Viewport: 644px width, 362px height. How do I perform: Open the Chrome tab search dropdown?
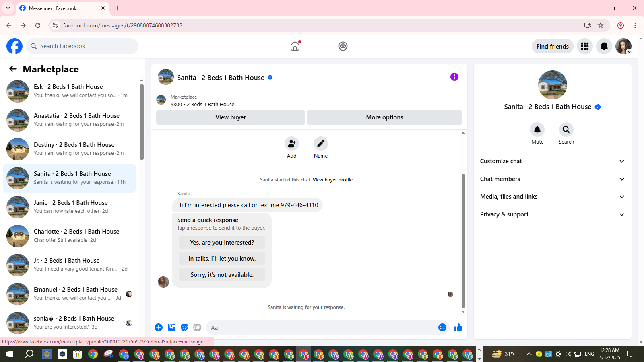click(x=8, y=8)
